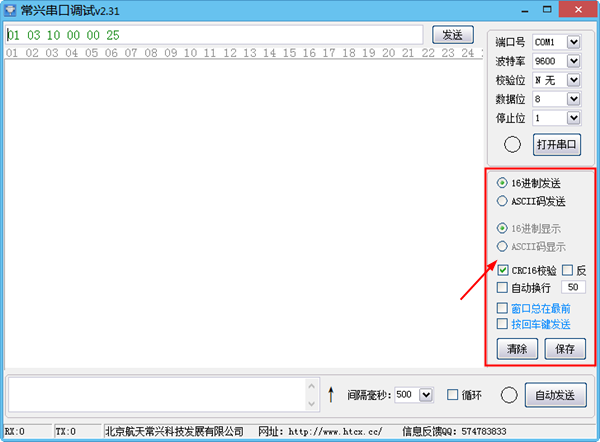The width and height of the screenshot is (600, 442).
Task: Minimize the 常兴串口调试 window
Action: click(525, 10)
